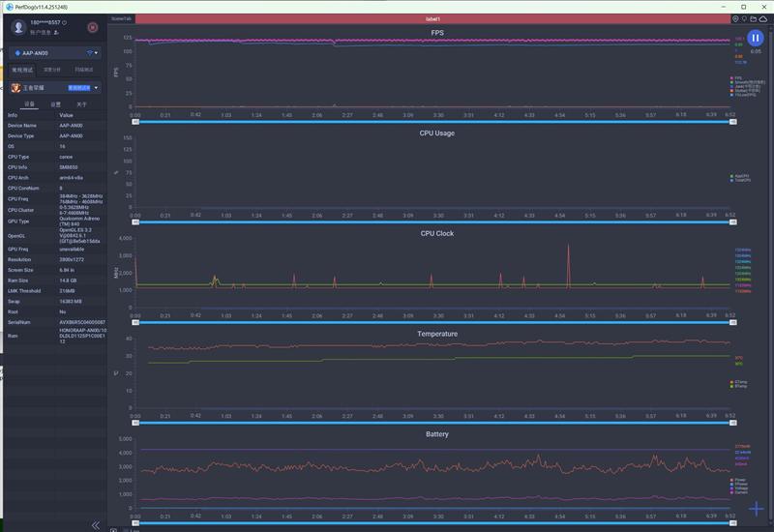Click the blue plus icon at bottom right
774x532 pixels.
756,509
